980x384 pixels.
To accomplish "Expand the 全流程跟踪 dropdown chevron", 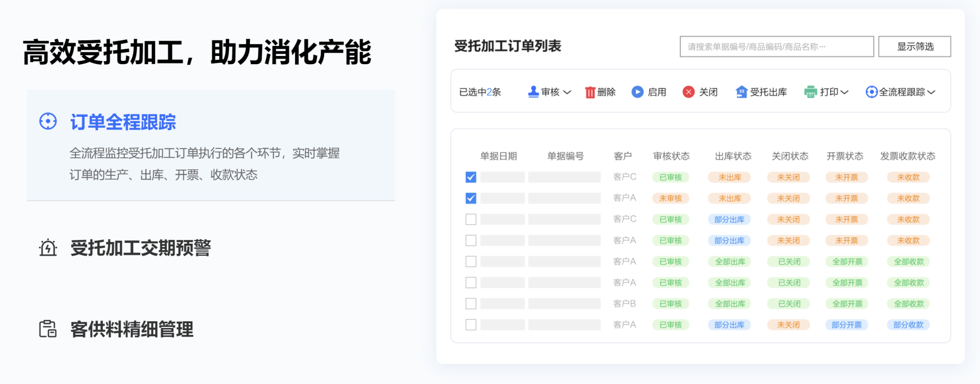I will (931, 92).
